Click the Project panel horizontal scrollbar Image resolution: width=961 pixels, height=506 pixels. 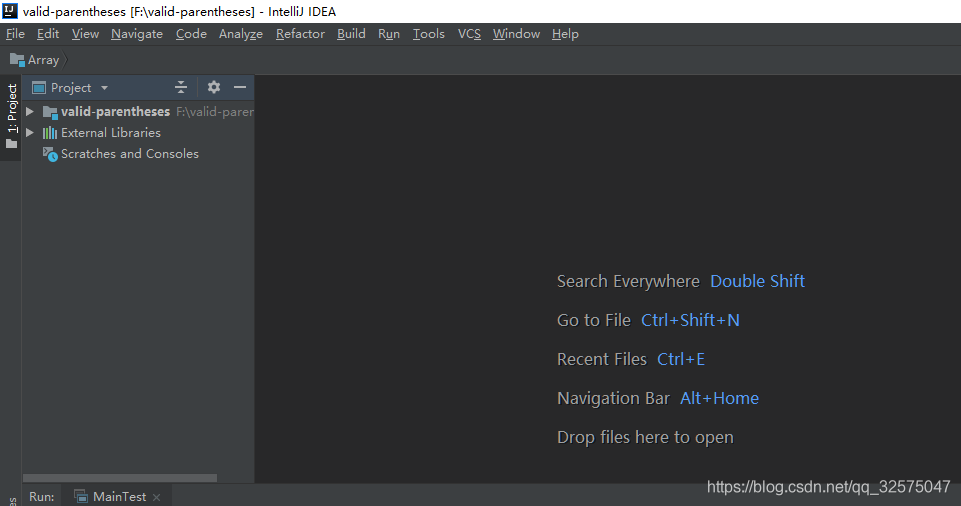pos(120,478)
